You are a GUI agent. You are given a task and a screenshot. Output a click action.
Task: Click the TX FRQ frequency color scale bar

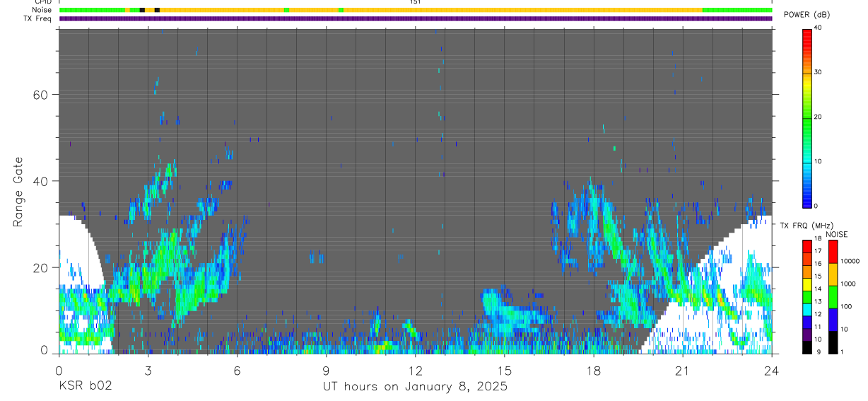[x=807, y=296]
